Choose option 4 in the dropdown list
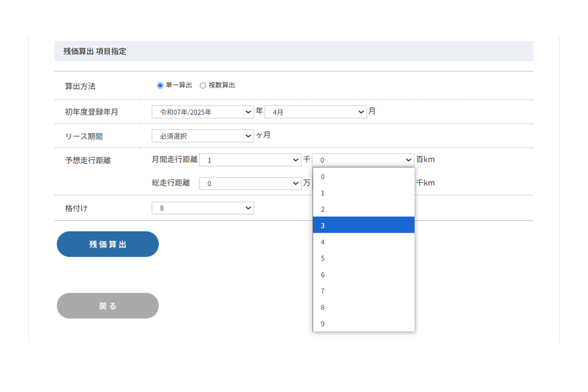This screenshot has width=588, height=392. (364, 242)
